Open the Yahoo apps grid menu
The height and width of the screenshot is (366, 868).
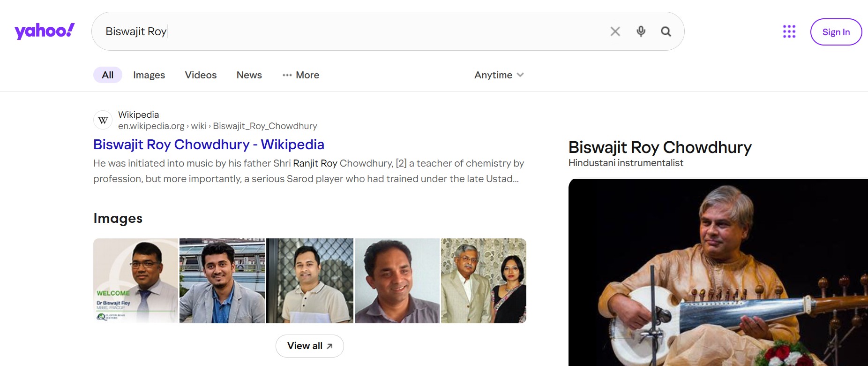point(789,31)
